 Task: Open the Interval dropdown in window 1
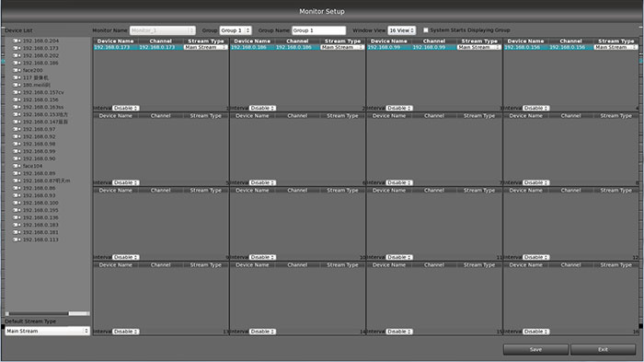(126, 108)
